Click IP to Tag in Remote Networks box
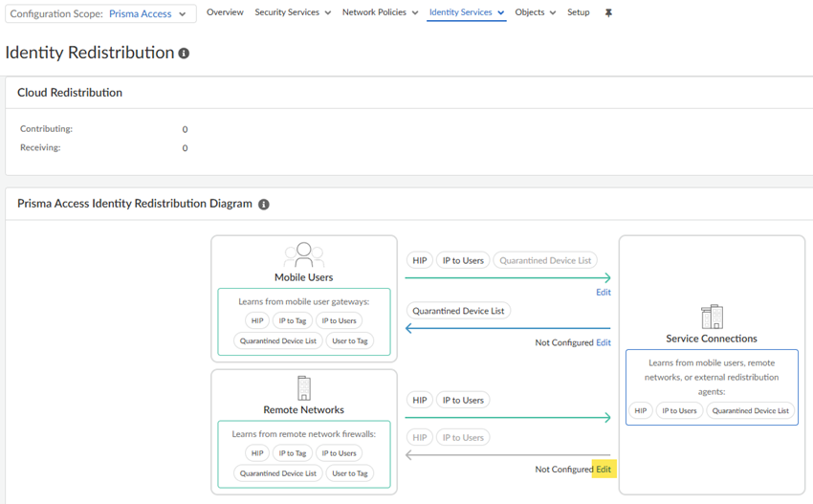Viewport: 813px width, 504px height. [x=293, y=453]
